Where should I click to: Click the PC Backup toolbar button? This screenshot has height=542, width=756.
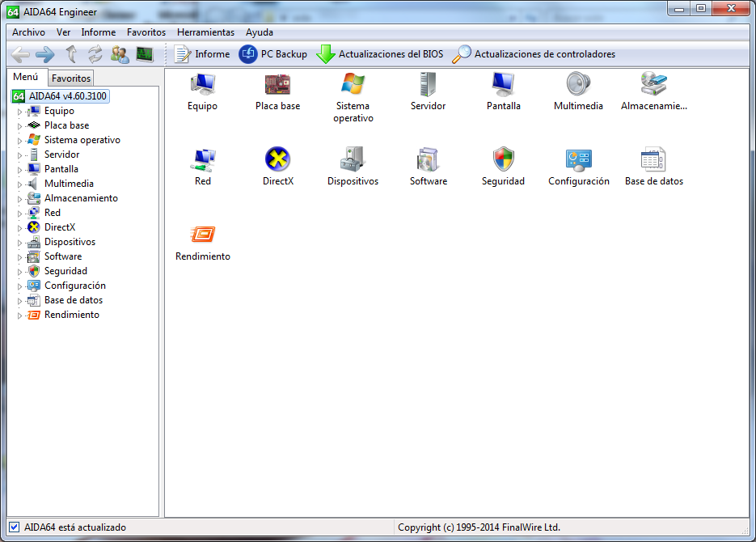pyautogui.click(x=273, y=54)
